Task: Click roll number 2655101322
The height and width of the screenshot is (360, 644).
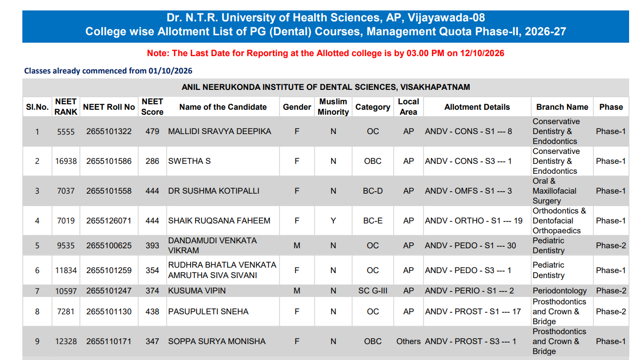Action: click(109, 132)
